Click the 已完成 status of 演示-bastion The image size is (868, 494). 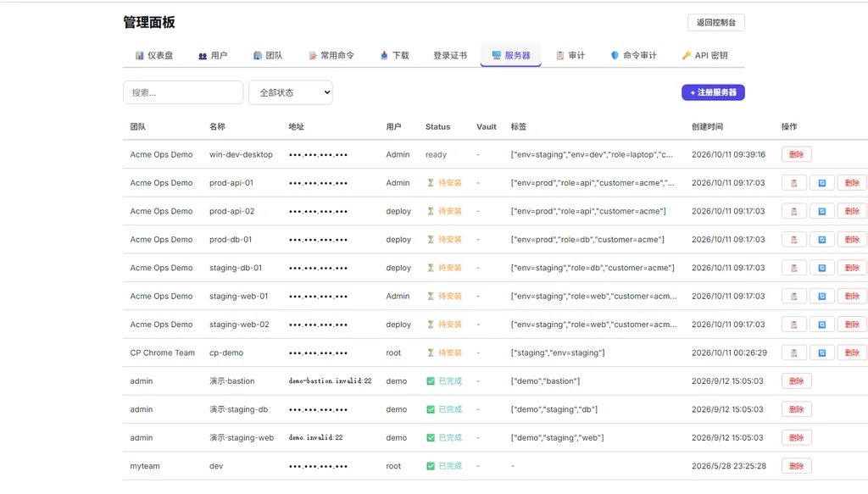coord(444,381)
